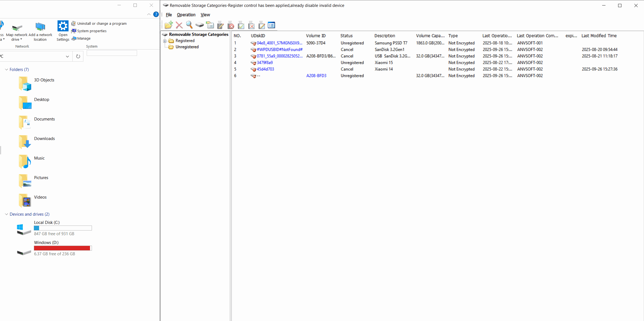Click the USB green checkmark icon

pos(241,25)
